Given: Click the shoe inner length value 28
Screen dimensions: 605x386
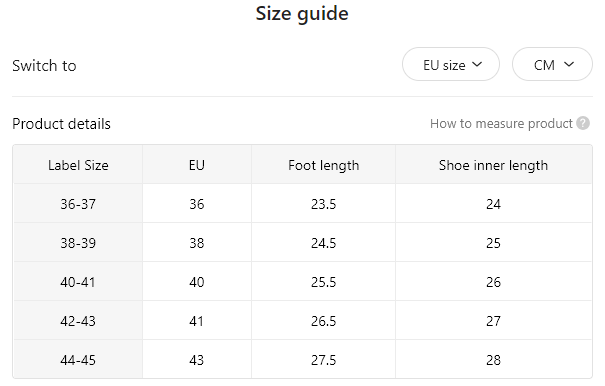Looking at the screenshot, I should [493, 360].
